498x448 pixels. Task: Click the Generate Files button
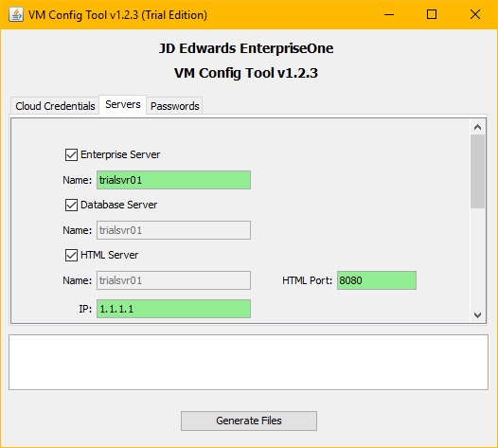click(249, 421)
